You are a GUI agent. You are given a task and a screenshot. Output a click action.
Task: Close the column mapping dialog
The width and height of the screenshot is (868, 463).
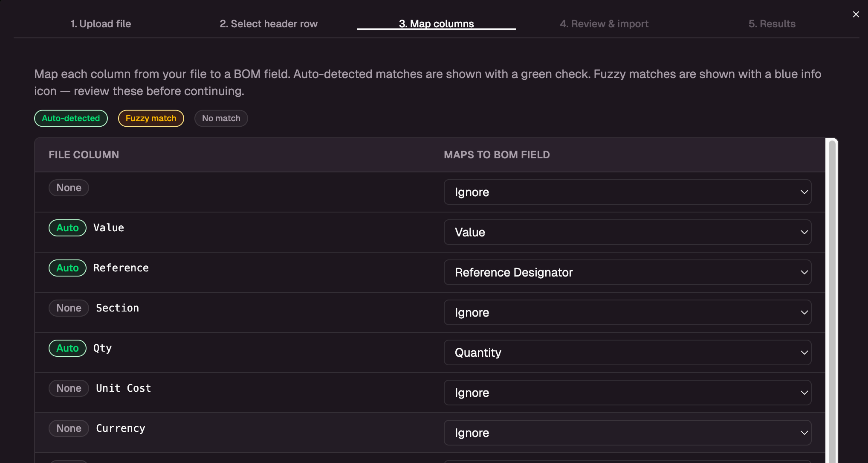(856, 14)
